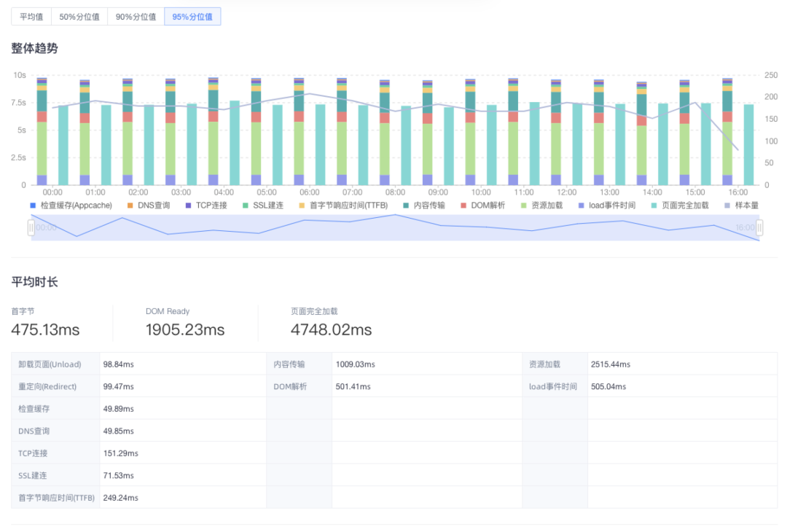
Task: Toggle load事件时间 legend series
Action: pos(607,206)
